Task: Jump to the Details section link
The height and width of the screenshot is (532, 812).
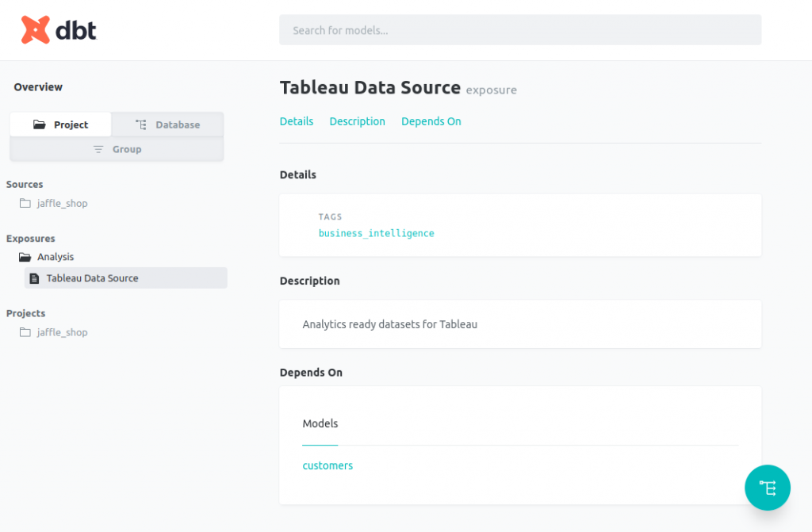Action: [297, 121]
